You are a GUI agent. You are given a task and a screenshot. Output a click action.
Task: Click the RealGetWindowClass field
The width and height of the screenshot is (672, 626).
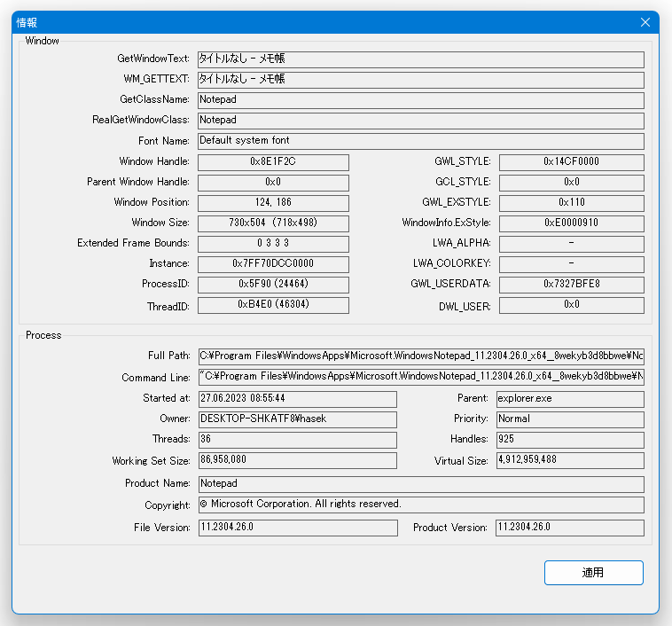[x=421, y=121]
